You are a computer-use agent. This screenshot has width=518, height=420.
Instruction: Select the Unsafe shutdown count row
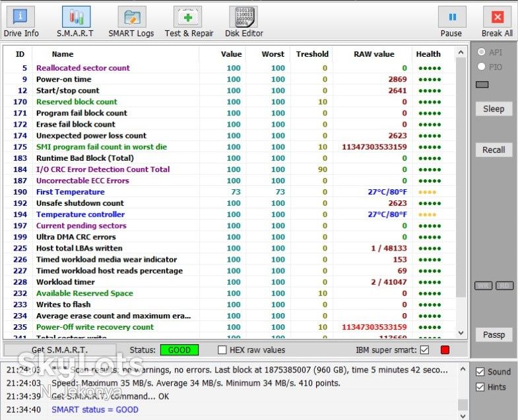tap(230, 203)
